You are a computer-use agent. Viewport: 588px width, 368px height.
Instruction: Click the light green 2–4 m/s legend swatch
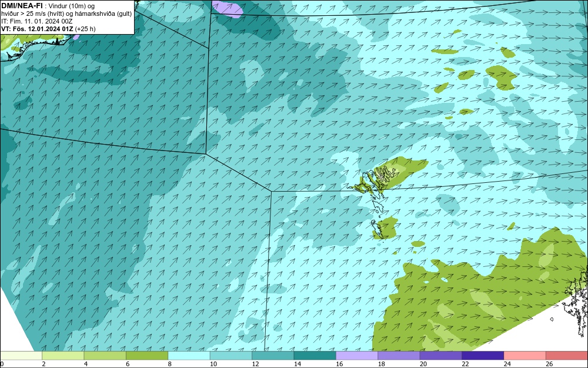(x=63, y=356)
